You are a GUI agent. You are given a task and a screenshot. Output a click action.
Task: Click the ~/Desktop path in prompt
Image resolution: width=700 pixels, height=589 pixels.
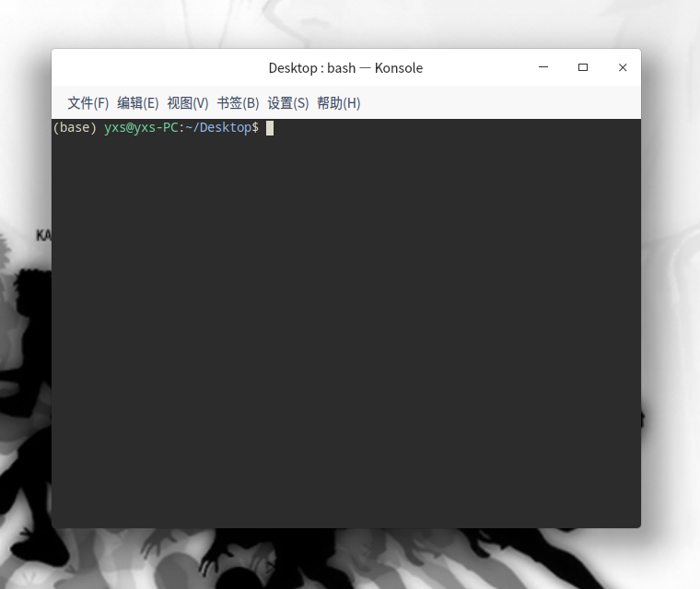pos(218,128)
